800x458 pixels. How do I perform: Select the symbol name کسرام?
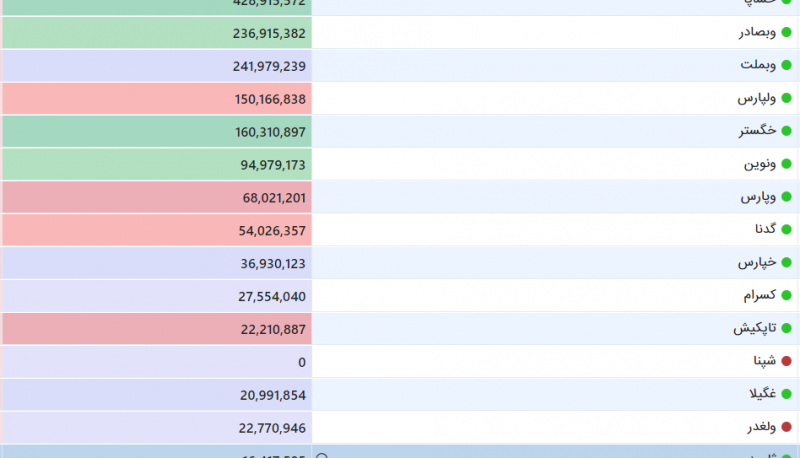click(760, 295)
